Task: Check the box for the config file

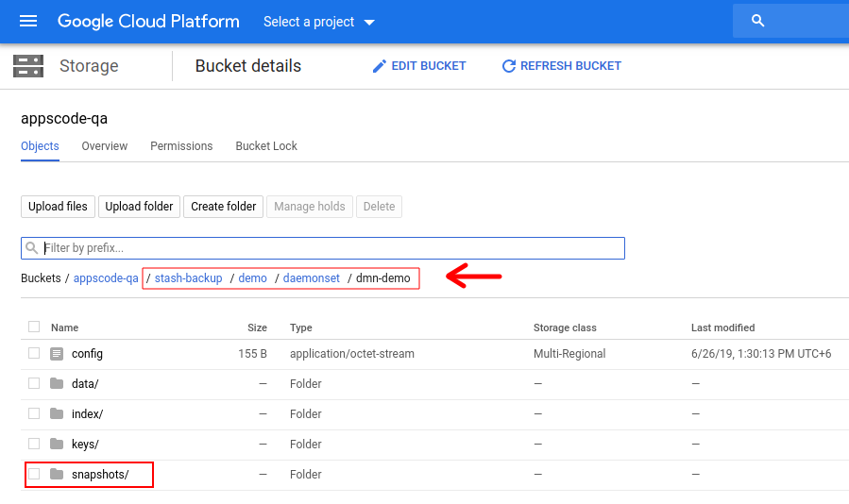Action: [34, 354]
